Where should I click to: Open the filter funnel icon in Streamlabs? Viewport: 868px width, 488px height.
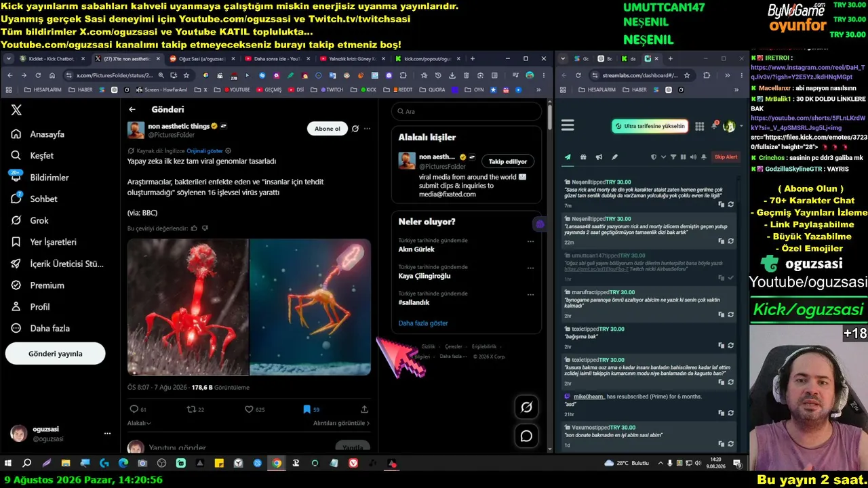click(x=673, y=157)
